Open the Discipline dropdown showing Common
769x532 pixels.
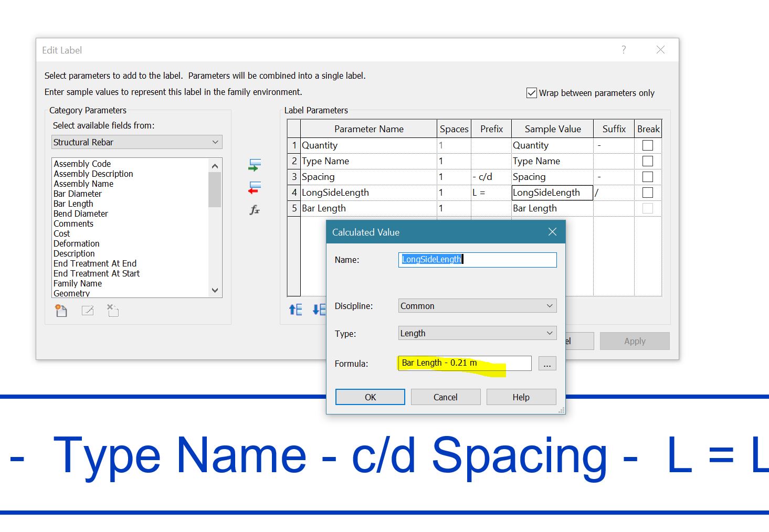point(550,306)
